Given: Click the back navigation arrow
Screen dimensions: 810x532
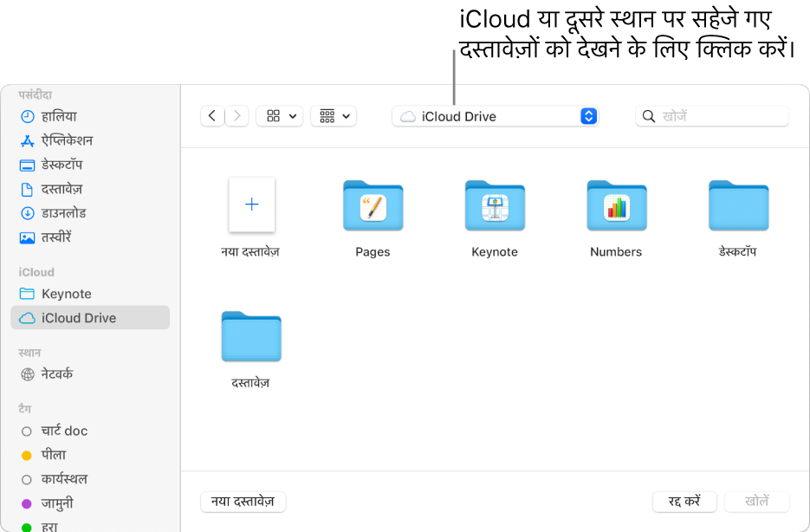Looking at the screenshot, I should pyautogui.click(x=212, y=116).
